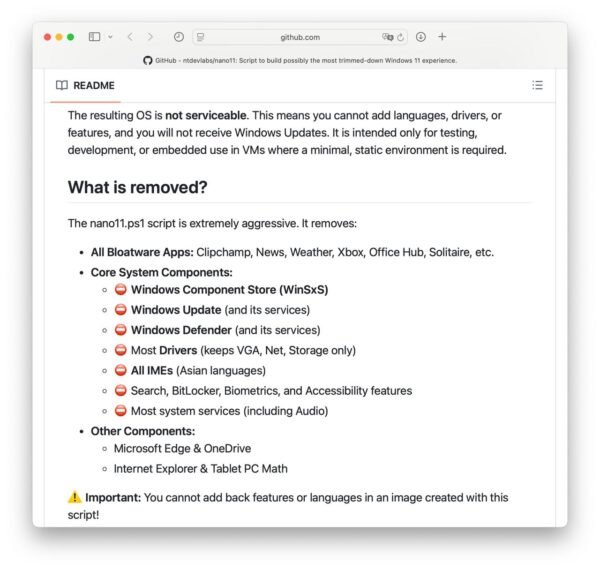Expand the sidebar options chevron
Image resolution: width=600 pixels, height=570 pixels.
[x=110, y=37]
